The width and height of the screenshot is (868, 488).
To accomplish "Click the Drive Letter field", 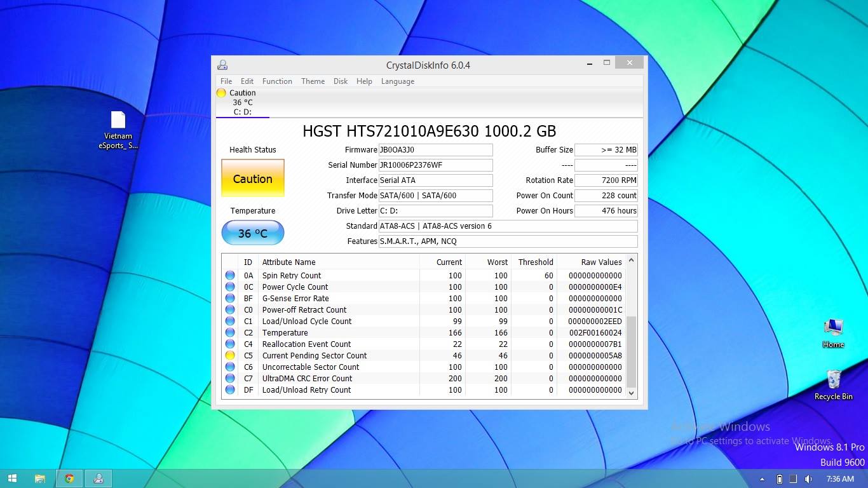I will [x=435, y=211].
